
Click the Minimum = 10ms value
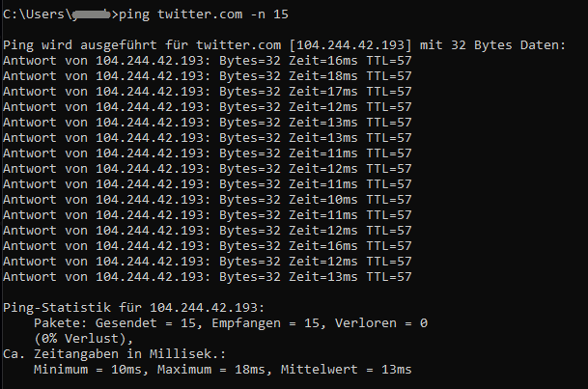click(88, 370)
